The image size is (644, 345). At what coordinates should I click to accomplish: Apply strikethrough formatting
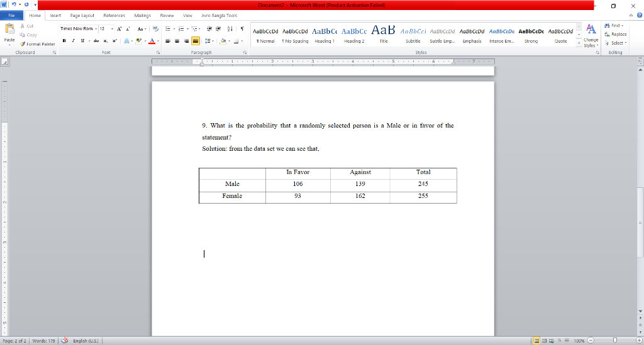coord(96,41)
